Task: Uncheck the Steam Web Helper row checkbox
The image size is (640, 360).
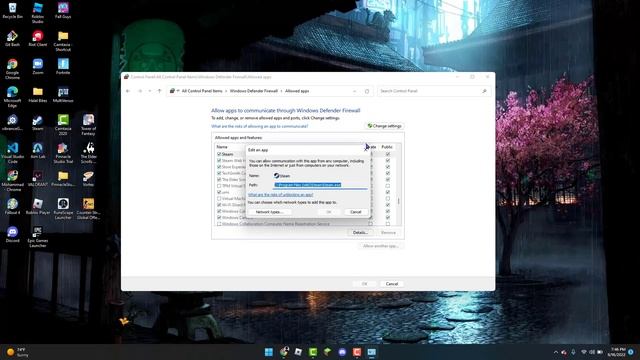Action: 219,160
